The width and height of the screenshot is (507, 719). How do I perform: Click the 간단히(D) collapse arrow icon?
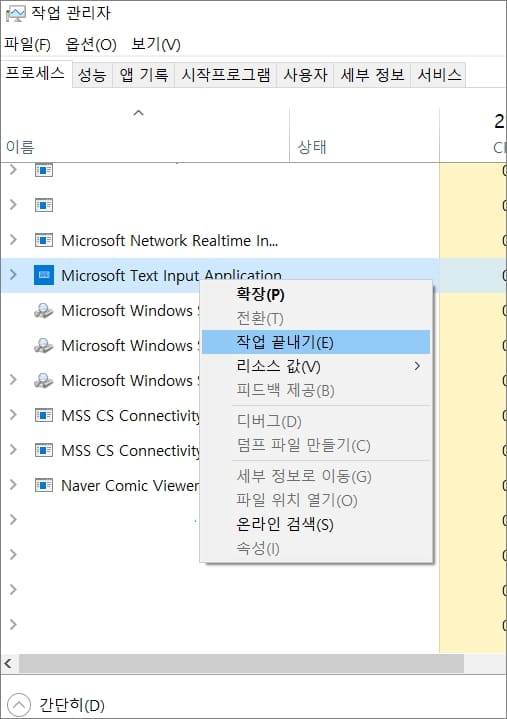tap(19, 704)
